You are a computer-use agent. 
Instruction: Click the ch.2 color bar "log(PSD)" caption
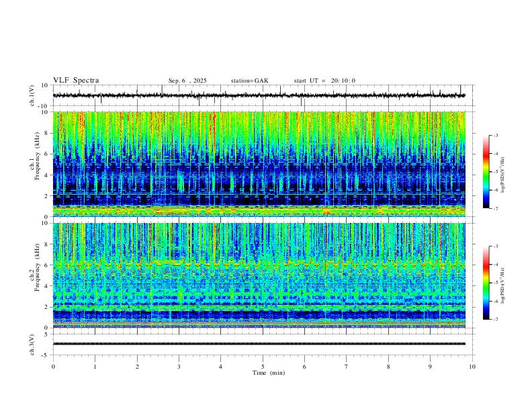click(502, 286)
